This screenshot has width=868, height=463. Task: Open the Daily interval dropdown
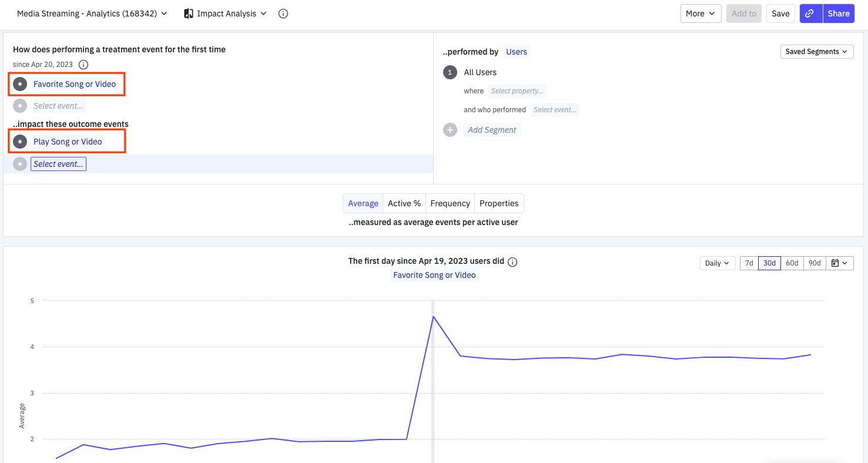pos(718,263)
